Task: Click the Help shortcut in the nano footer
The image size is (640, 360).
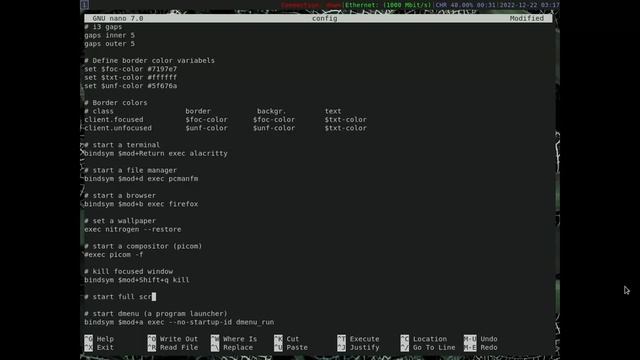Action: tap(99, 339)
